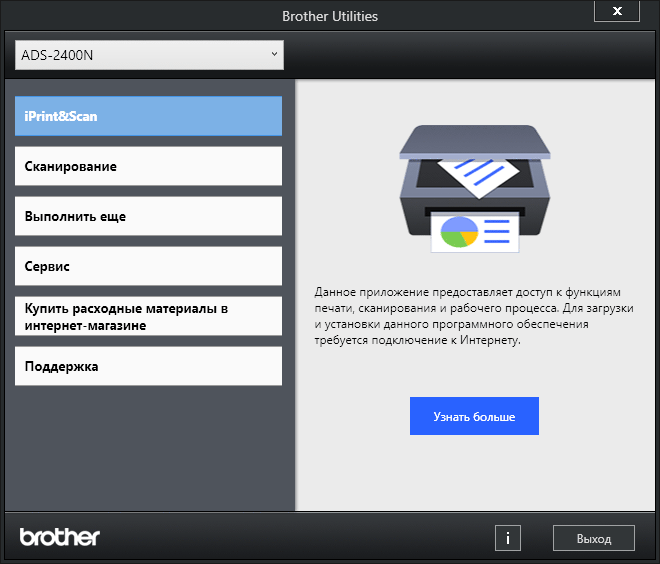Open the ADS-2400N model dropdown
Viewport: 660px width, 564px height.
tap(149, 55)
